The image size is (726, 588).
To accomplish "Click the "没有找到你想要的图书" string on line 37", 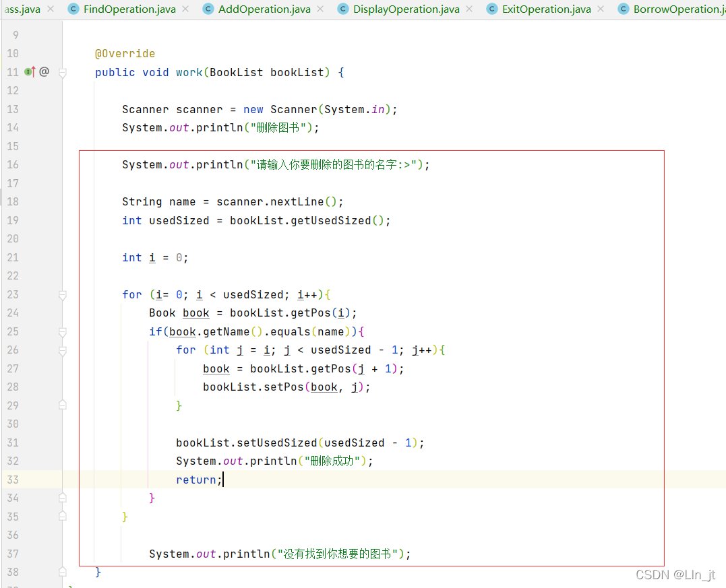I will coord(338,554).
